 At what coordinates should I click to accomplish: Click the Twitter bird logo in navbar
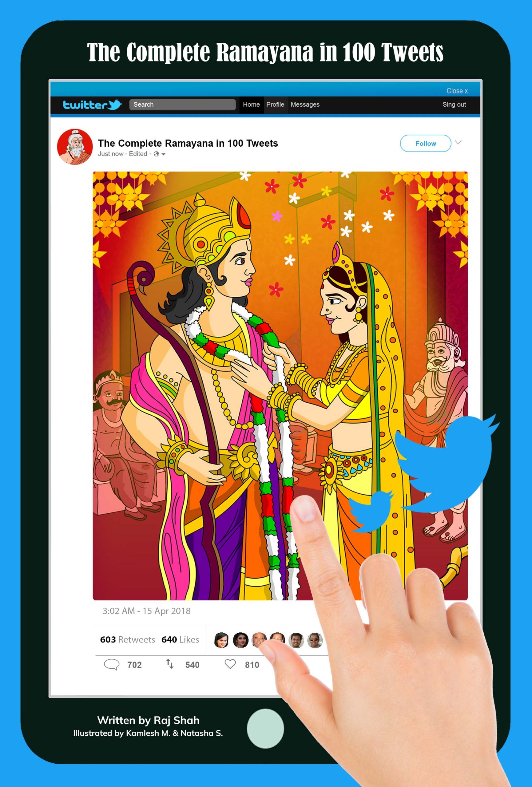(x=114, y=105)
